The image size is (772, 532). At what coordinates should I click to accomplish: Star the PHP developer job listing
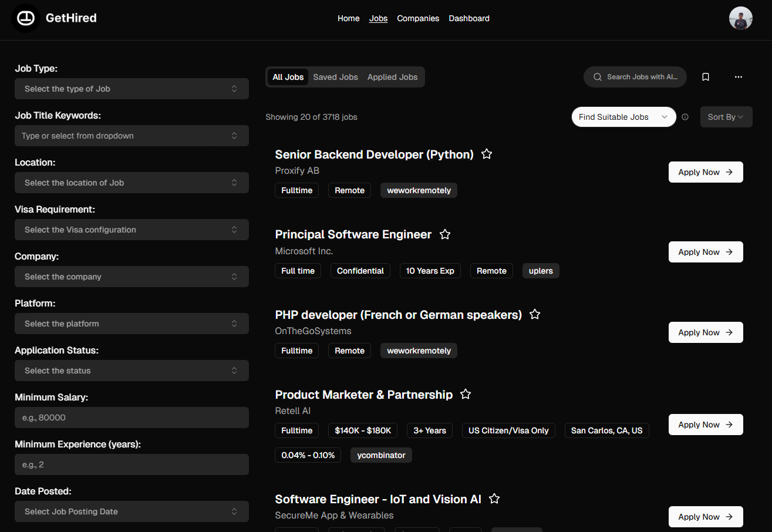tap(534, 314)
